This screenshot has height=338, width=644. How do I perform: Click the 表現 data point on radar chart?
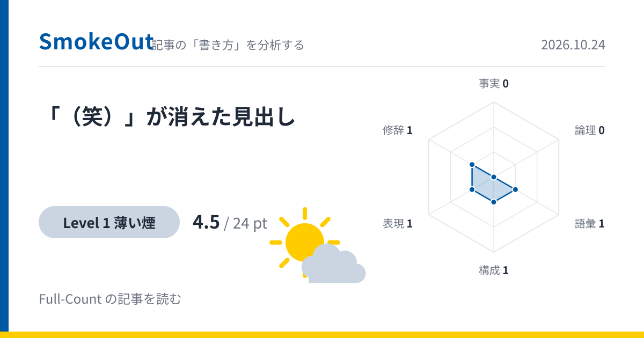(472, 189)
